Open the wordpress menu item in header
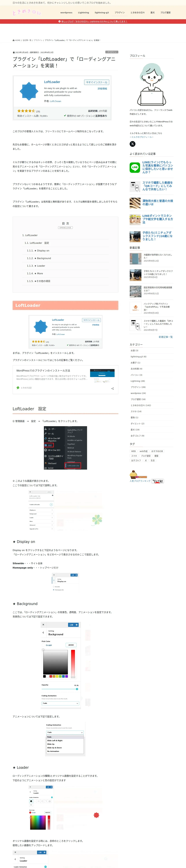The height and width of the screenshot is (868, 186). pos(66,12)
